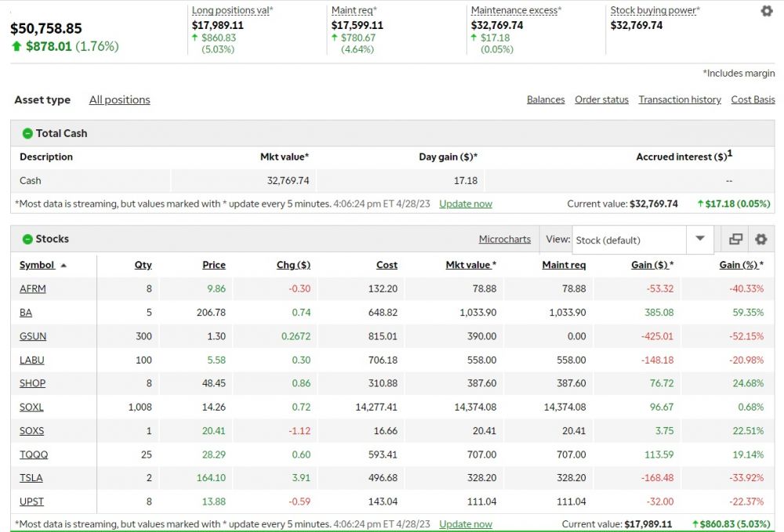Click the Qty column header

[143, 265]
